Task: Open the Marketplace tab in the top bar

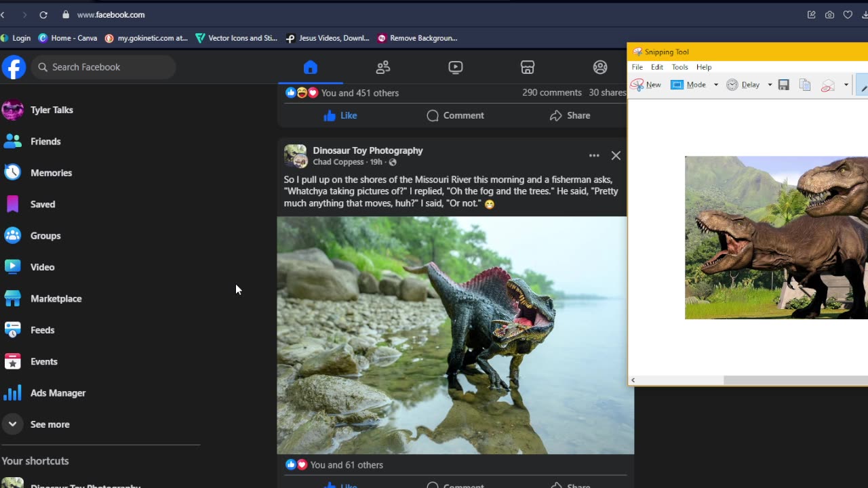Action: click(528, 67)
